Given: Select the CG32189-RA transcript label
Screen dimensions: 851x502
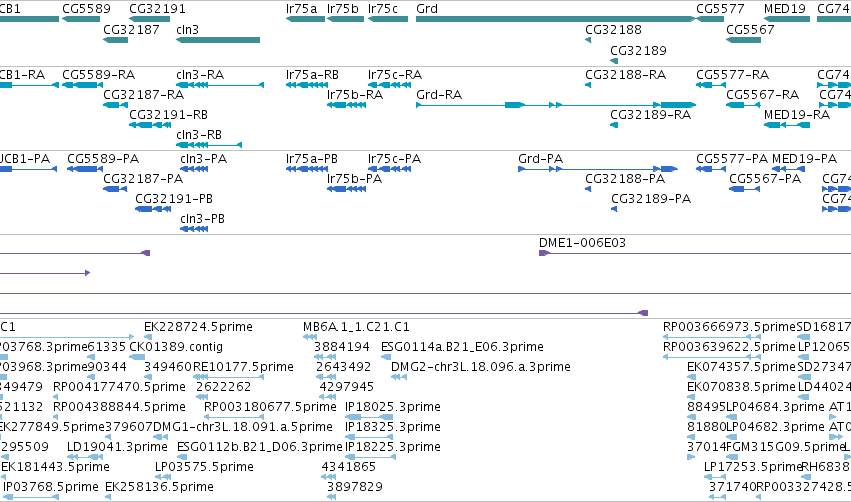Looking at the screenshot, I should [650, 115].
